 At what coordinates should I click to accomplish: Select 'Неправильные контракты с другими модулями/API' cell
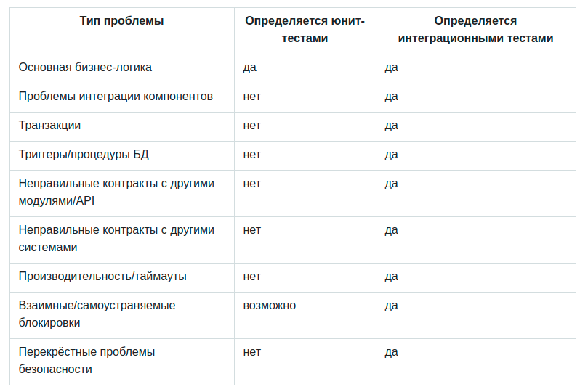pyautogui.click(x=116, y=192)
